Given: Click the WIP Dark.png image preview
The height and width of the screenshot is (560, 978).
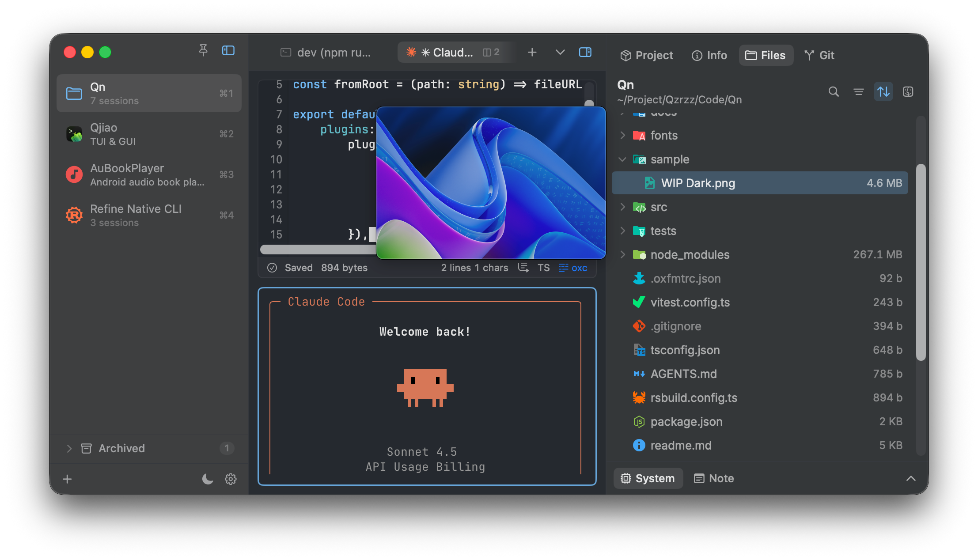Looking at the screenshot, I should point(491,183).
